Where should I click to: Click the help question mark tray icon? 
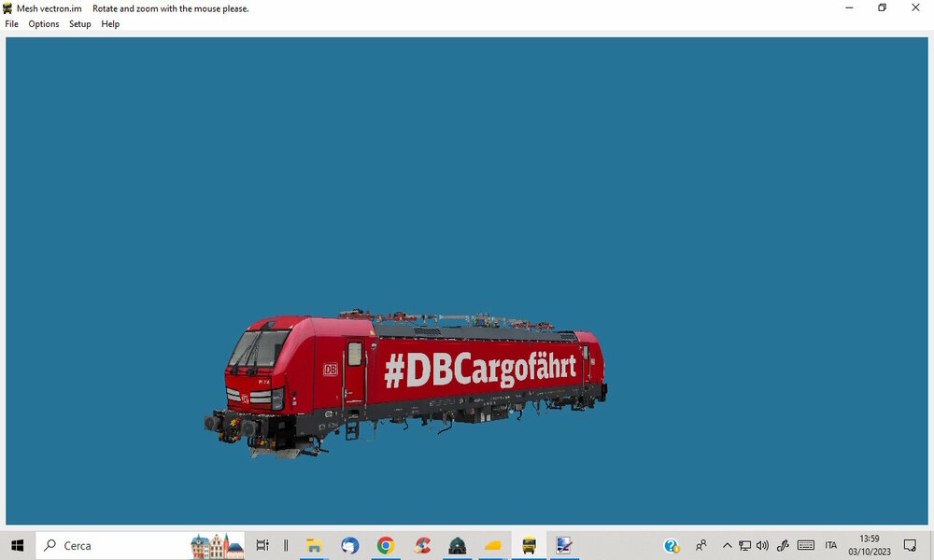[672, 545]
